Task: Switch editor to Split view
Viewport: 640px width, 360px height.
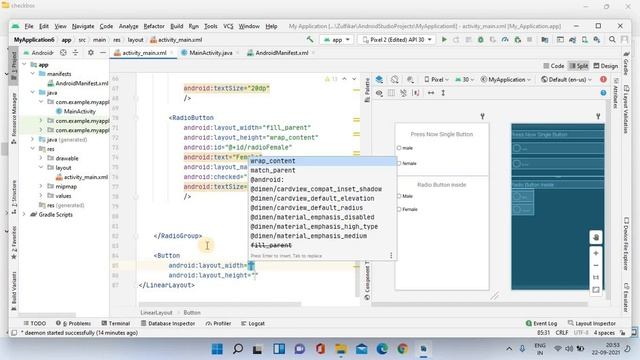Action: [x=579, y=66]
